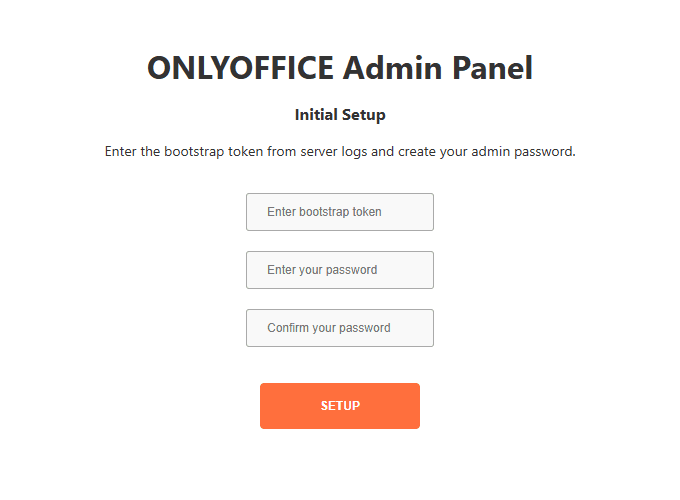The image size is (680, 500).
Task: Click the white SETUP label on button
Action: click(340, 406)
